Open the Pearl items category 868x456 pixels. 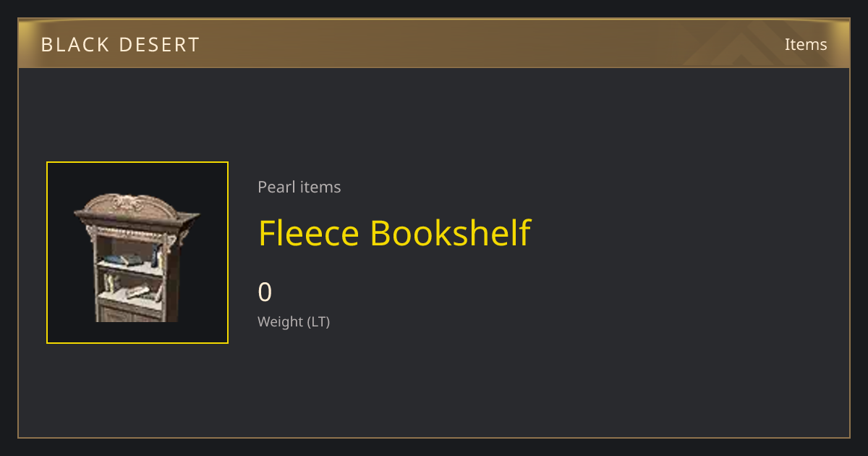(299, 187)
